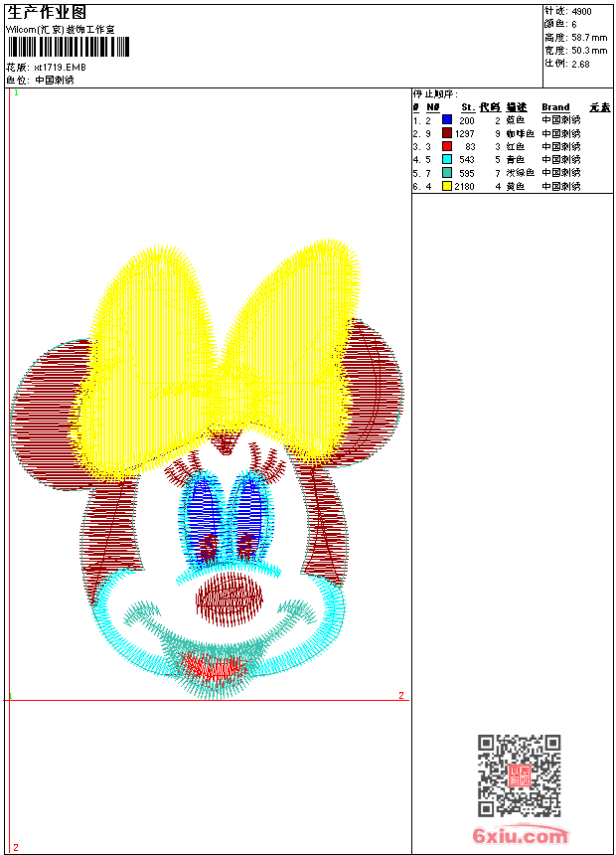Click the color count '颜色: 6'
616x855 pixels.
click(x=559, y=24)
